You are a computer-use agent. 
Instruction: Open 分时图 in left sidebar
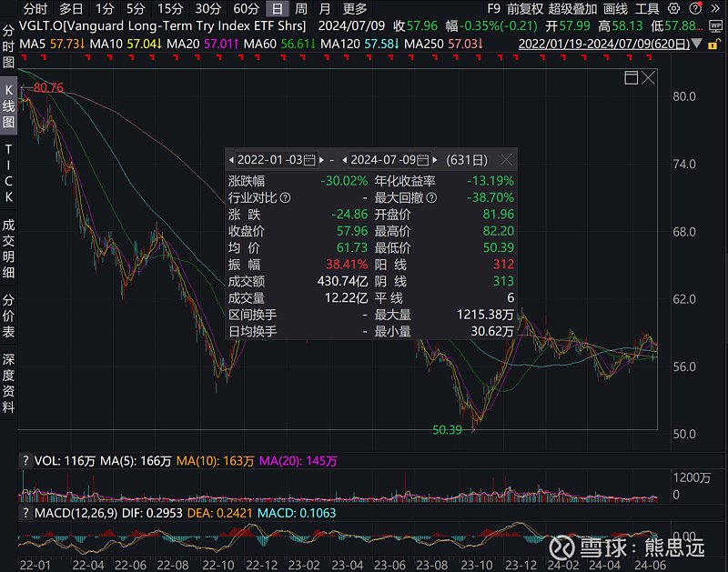coord(8,46)
